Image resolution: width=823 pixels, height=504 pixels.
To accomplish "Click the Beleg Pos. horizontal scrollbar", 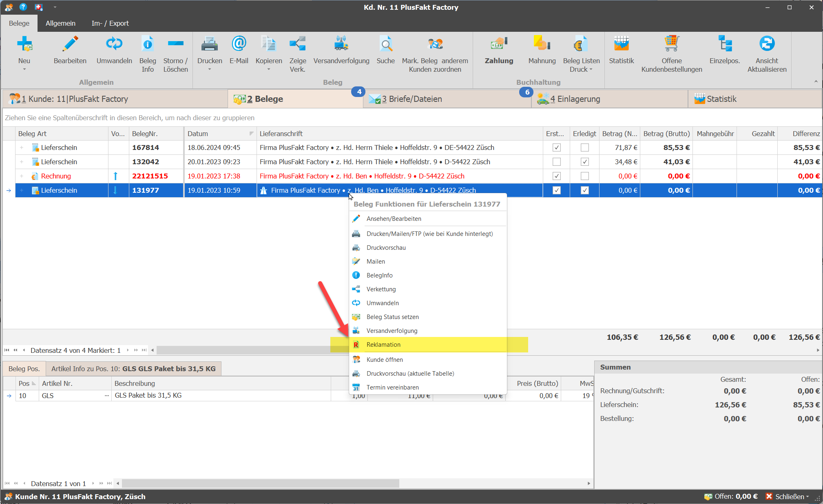I will tap(260, 483).
